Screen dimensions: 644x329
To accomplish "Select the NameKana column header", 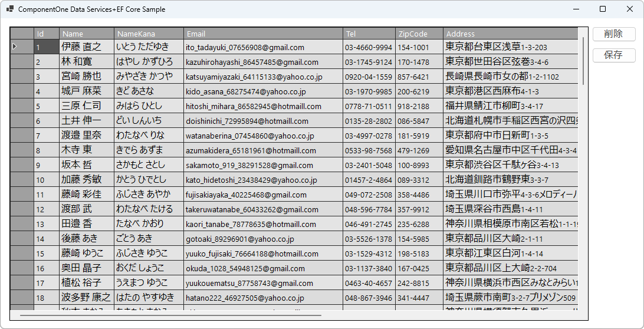I will (x=147, y=34).
